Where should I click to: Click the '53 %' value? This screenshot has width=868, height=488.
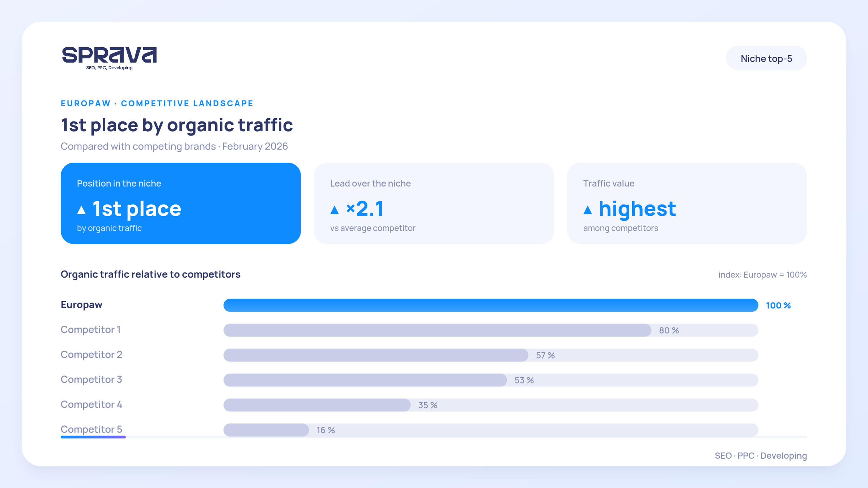coord(524,380)
